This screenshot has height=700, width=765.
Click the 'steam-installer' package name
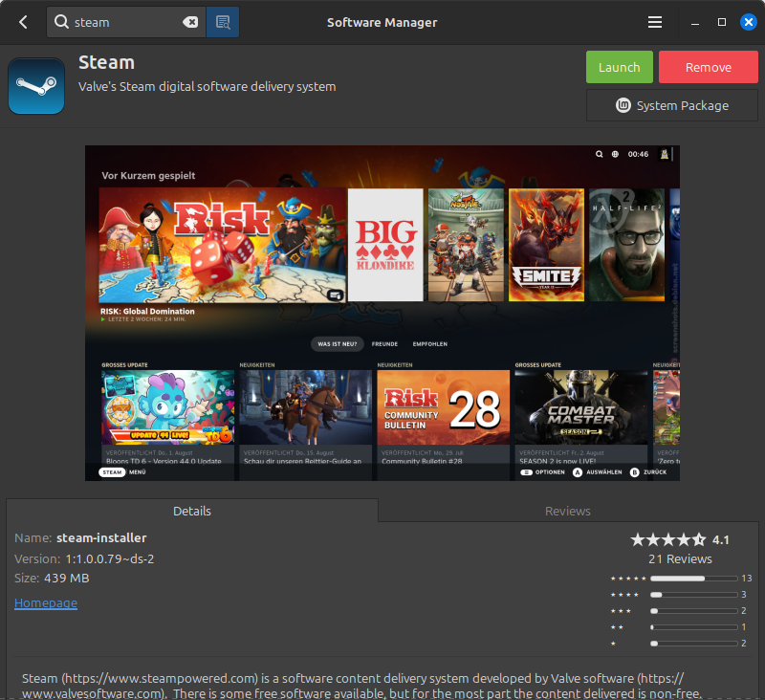101,537
